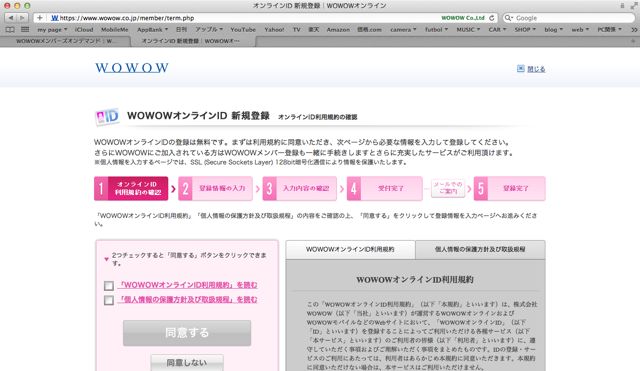
Task: Open the camera bookmark folder
Action: (403, 29)
